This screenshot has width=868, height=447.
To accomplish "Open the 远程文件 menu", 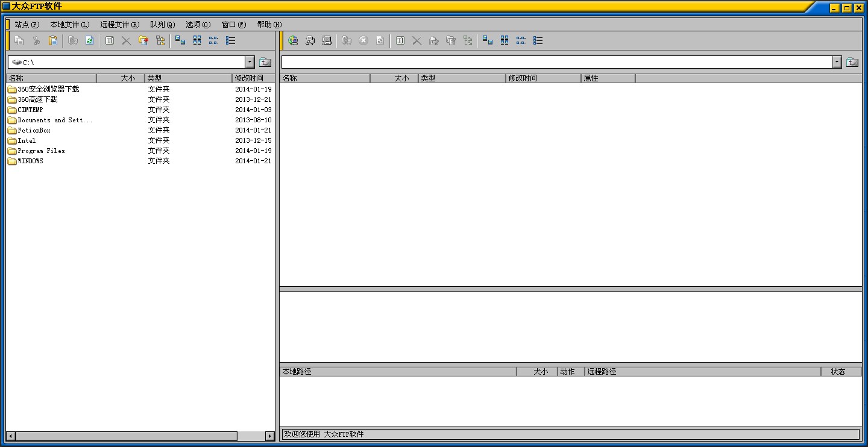I will point(119,25).
